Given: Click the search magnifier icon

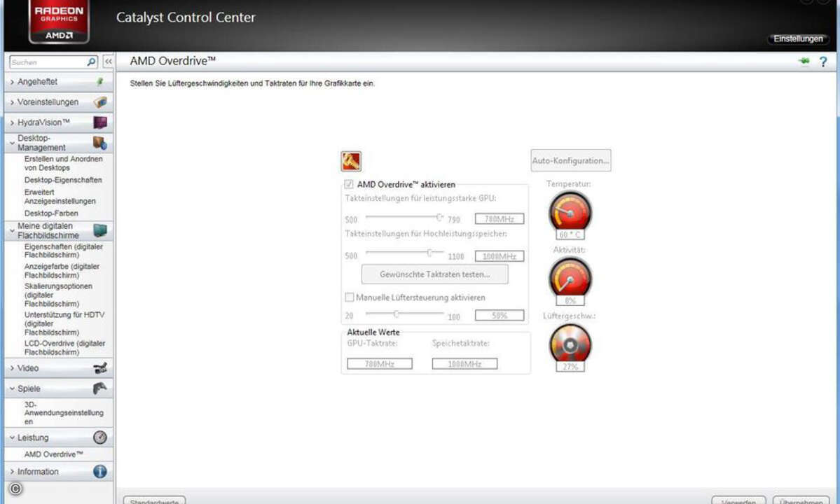Looking at the screenshot, I should tap(91, 62).
